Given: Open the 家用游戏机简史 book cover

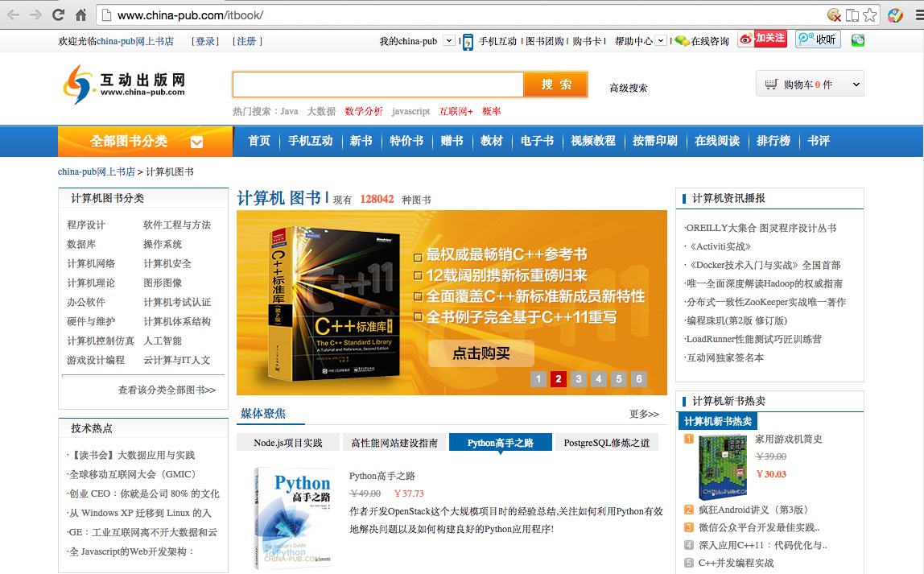Looking at the screenshot, I should tap(723, 468).
